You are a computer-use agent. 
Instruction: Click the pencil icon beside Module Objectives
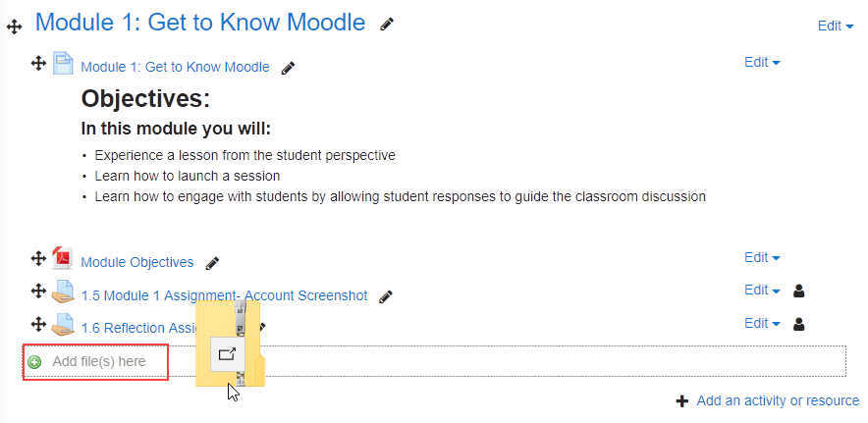pyautogui.click(x=212, y=263)
